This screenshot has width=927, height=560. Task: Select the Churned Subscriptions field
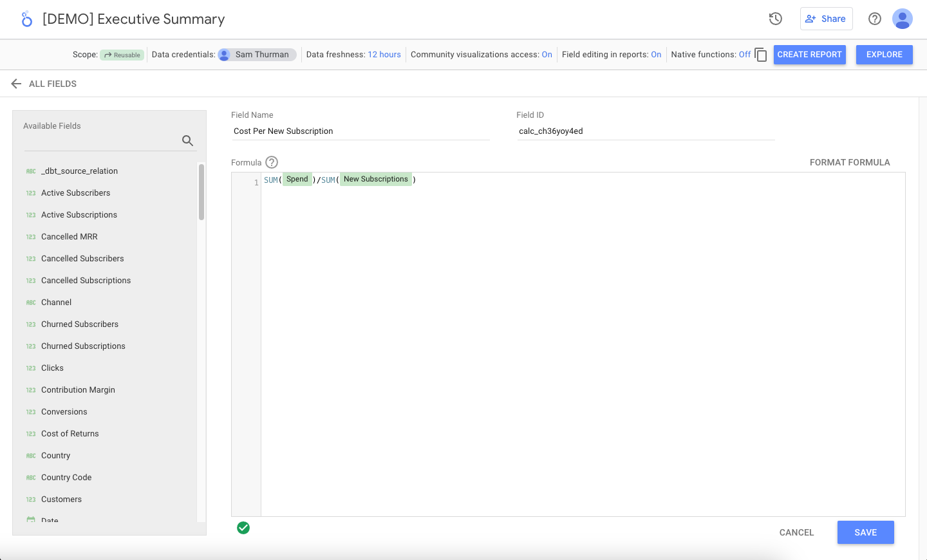click(x=83, y=346)
